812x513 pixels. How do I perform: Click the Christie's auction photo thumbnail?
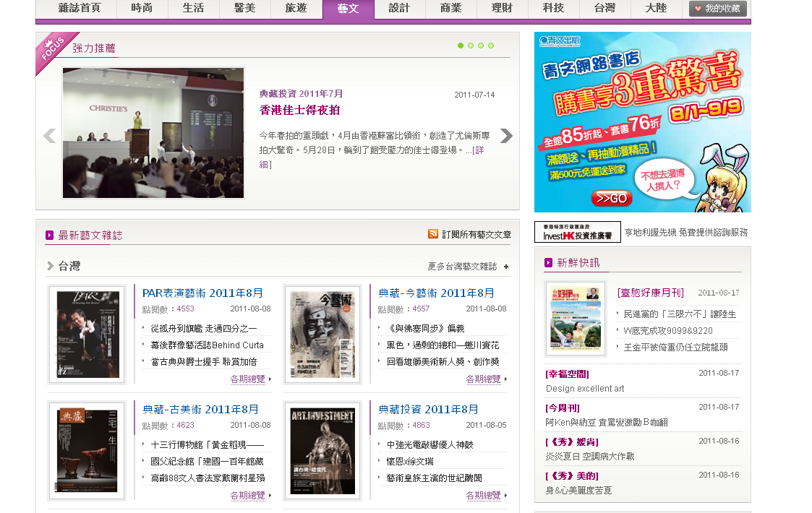click(153, 133)
